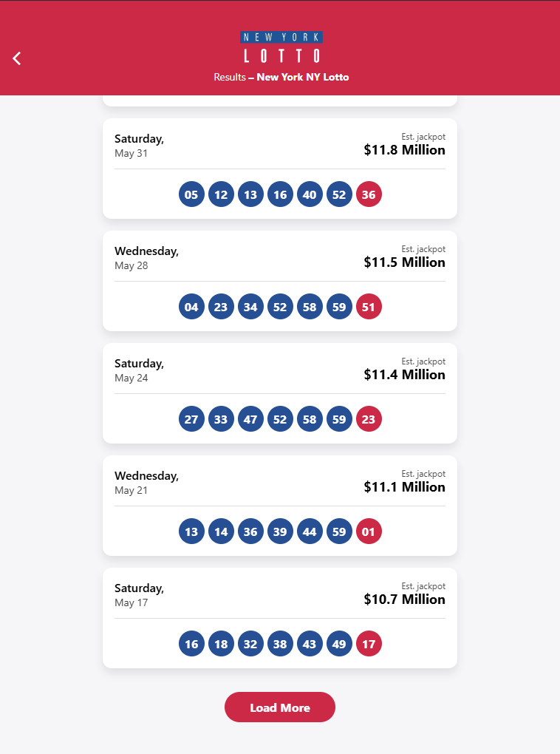Click the $11.8 Million jackpot amount
The image size is (560, 754).
click(x=404, y=150)
